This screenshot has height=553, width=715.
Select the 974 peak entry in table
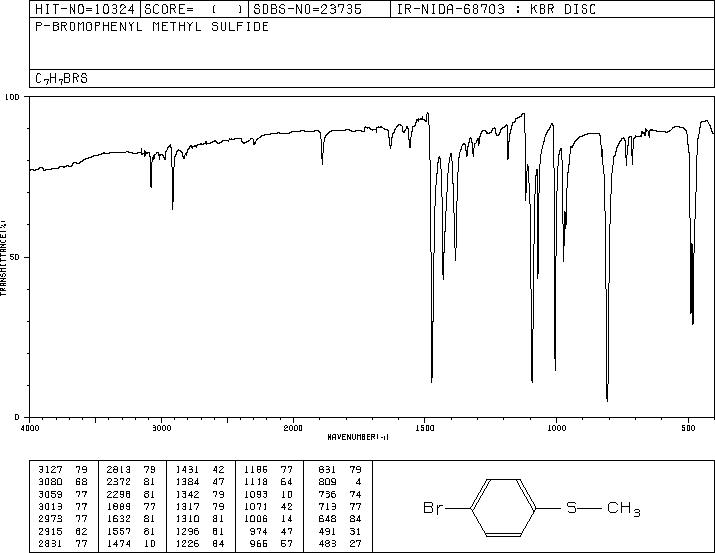pyautogui.click(x=259, y=531)
